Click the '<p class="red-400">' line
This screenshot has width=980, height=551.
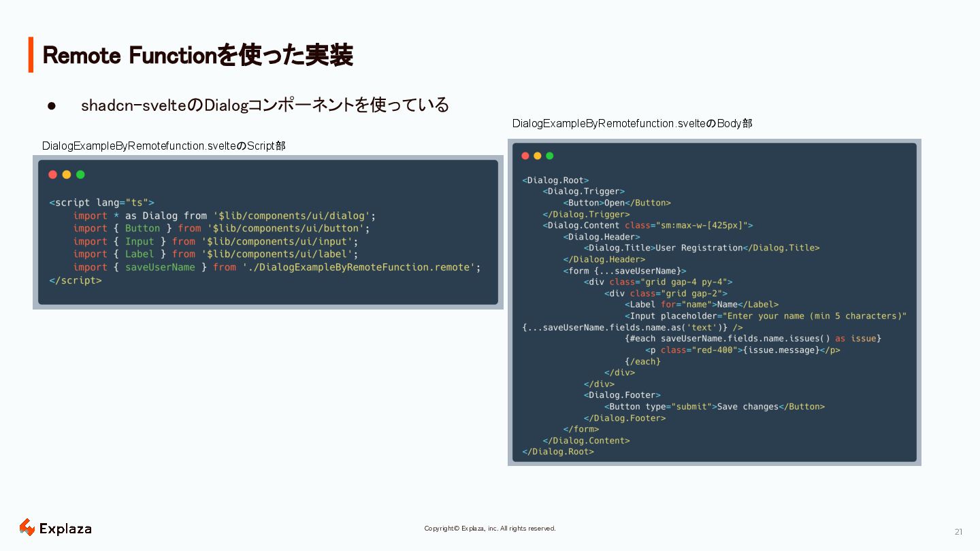(x=742, y=350)
